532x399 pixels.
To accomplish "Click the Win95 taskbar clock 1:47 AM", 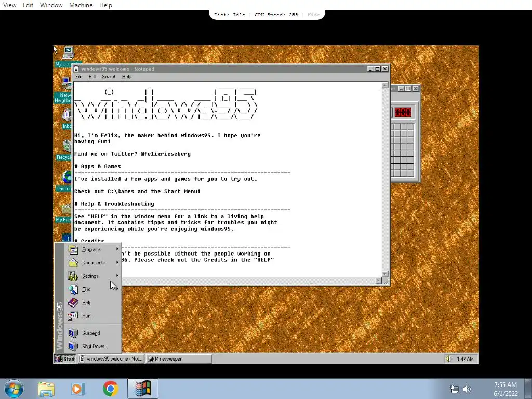I will tap(465, 359).
